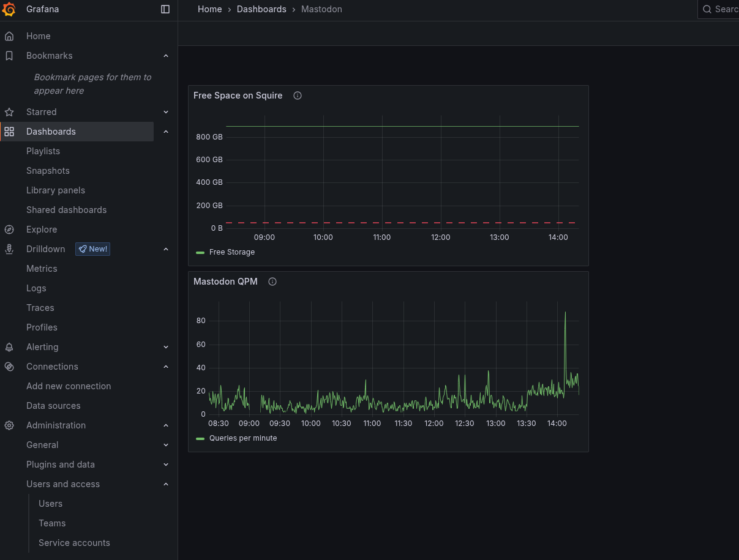The image size is (739, 560).
Task: Click the Drilldown icon in sidebar
Action: click(x=9, y=249)
